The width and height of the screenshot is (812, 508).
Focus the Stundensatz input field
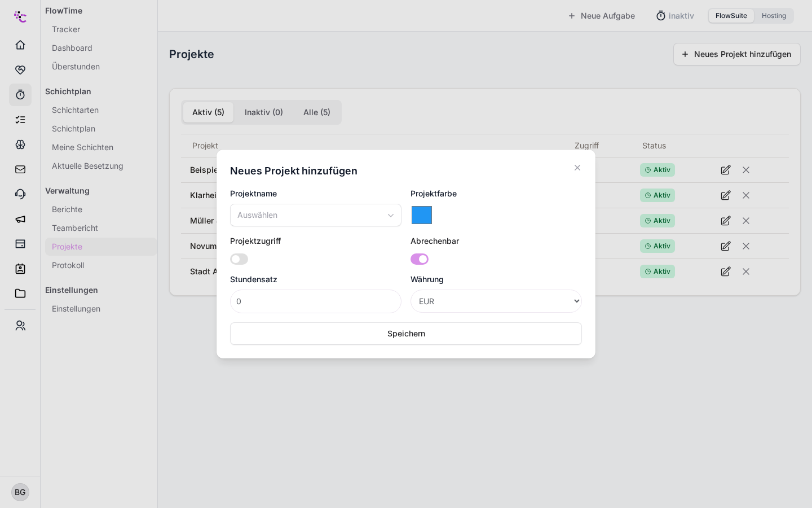(316, 301)
